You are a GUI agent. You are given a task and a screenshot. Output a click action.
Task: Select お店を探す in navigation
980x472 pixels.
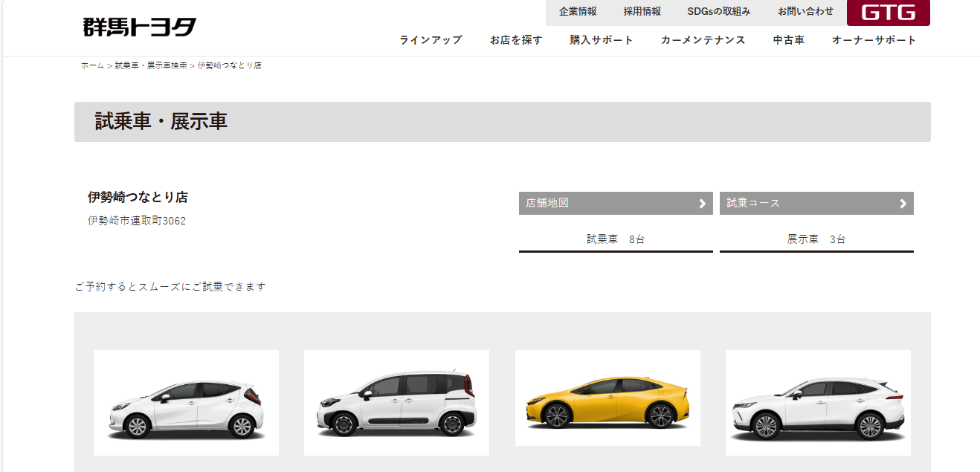516,40
